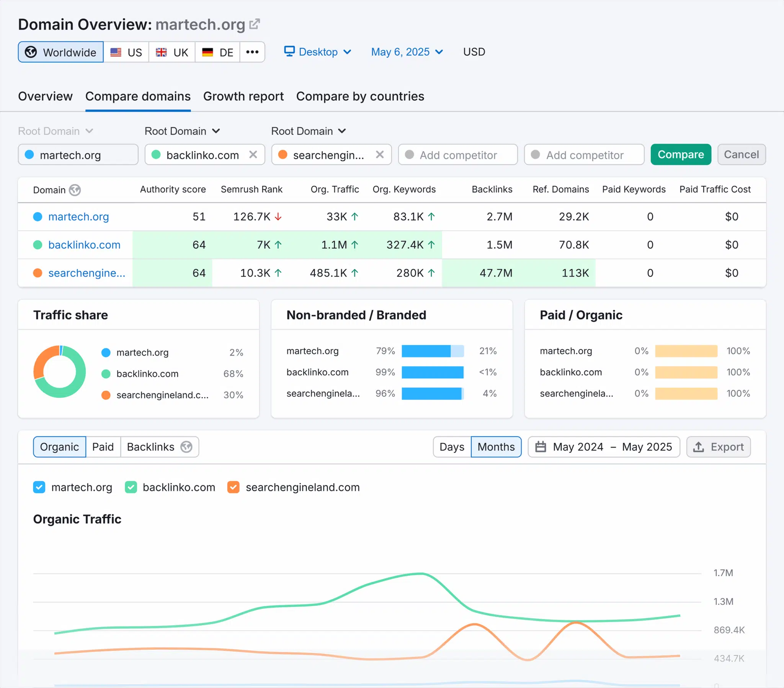Select UK database tab
This screenshot has width=784, height=688.
[x=172, y=52]
